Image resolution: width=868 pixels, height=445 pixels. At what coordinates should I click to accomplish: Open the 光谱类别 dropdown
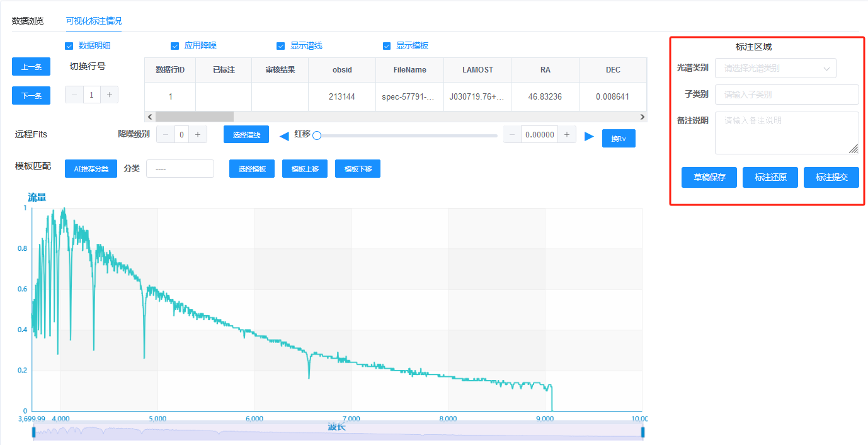[x=775, y=68]
